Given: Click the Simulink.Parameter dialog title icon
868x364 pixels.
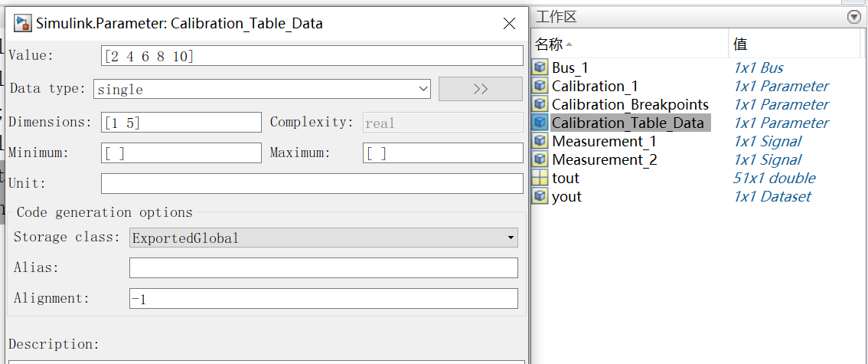Looking at the screenshot, I should coord(23,23).
